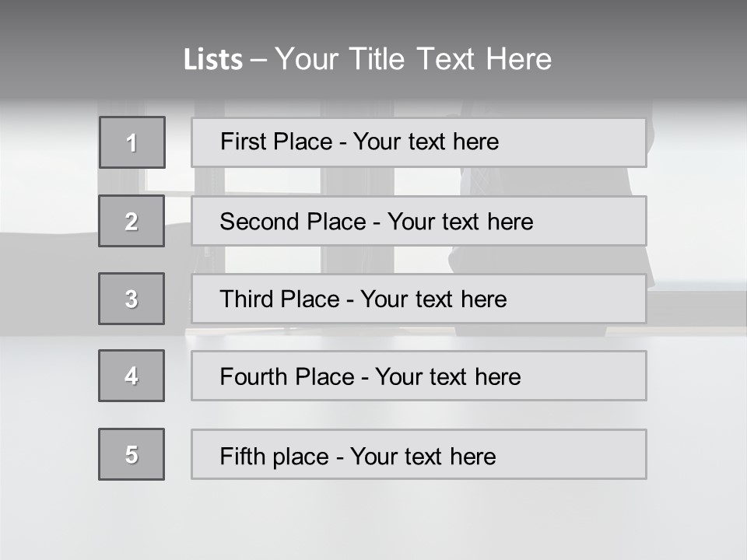Click the empty slide area below the fifth row

(x=373, y=517)
